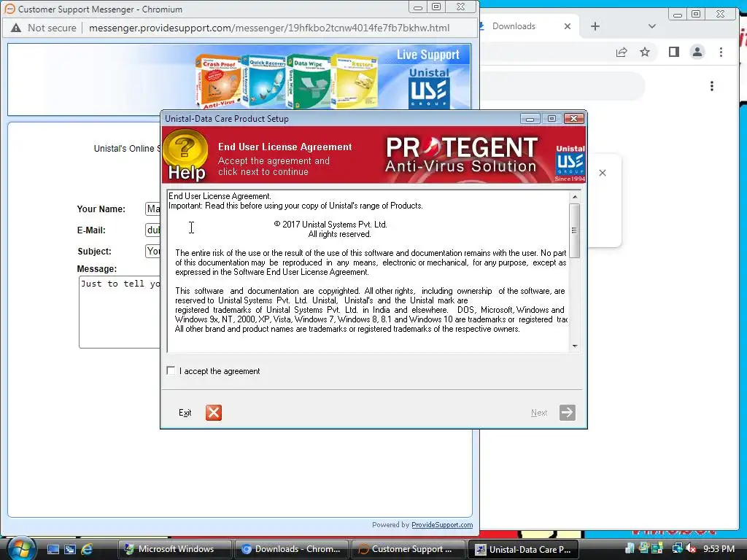
Task: Click the Unistal logo in Live Support banner
Action: click(429, 88)
